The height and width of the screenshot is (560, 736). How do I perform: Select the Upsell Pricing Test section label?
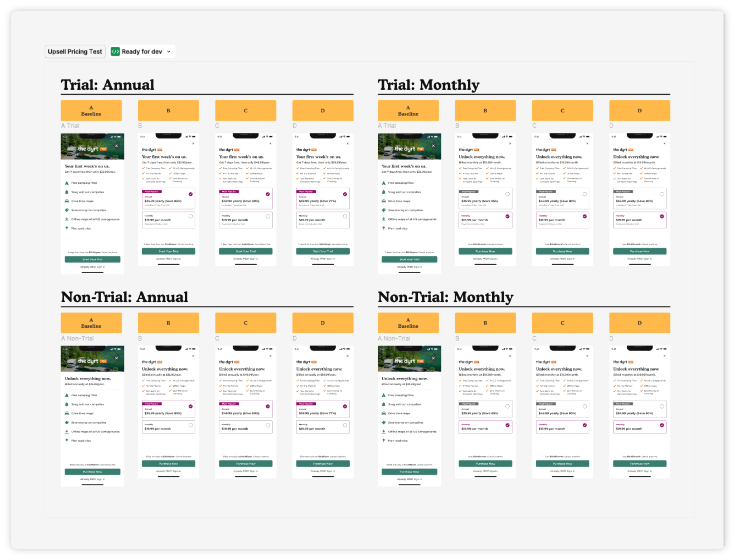click(x=75, y=52)
